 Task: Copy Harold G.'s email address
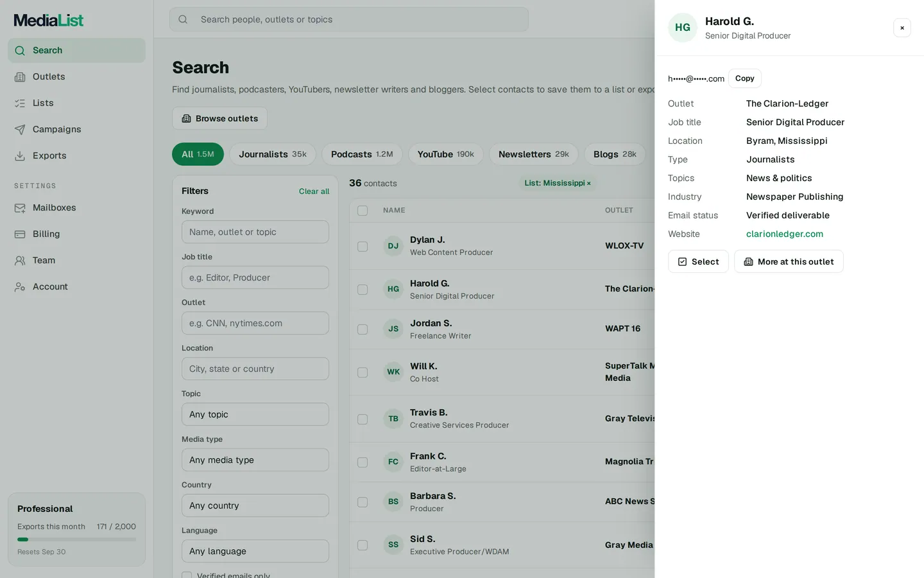pos(745,78)
